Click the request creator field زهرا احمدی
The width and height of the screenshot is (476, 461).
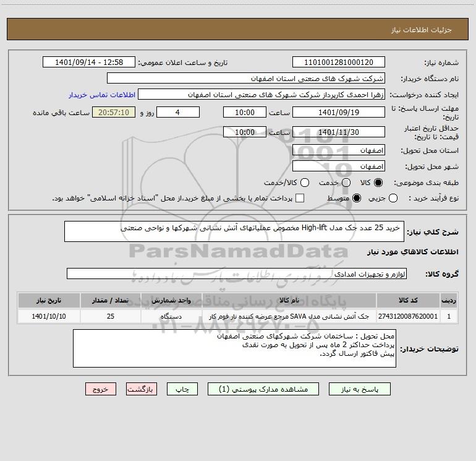pyautogui.click(x=261, y=94)
